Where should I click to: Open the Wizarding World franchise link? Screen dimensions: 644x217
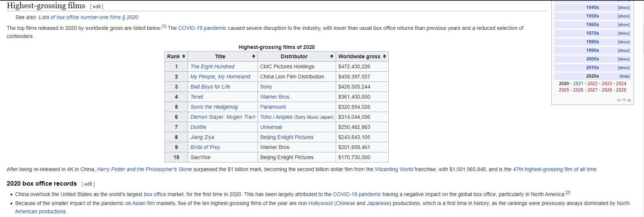[x=394, y=169]
